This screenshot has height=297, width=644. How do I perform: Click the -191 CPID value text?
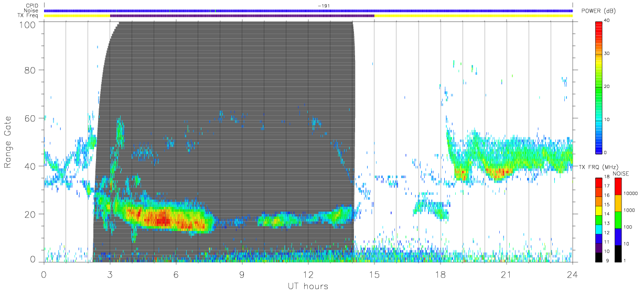tap(323, 6)
